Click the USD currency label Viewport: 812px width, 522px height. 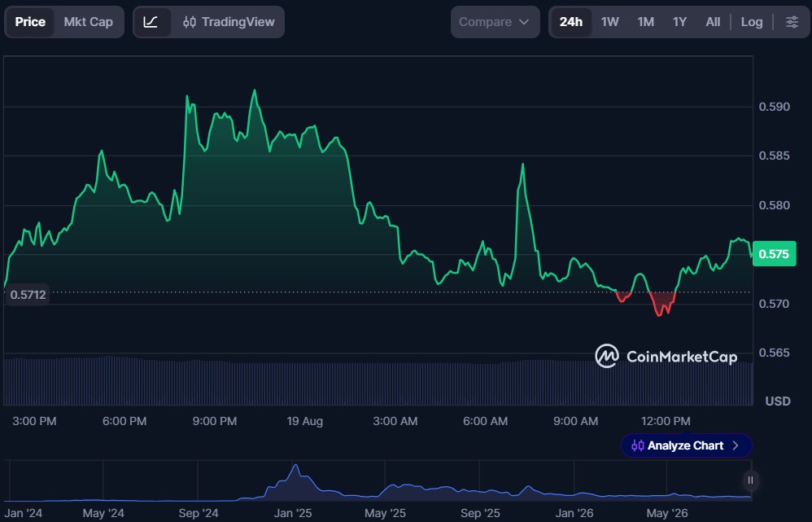click(778, 401)
